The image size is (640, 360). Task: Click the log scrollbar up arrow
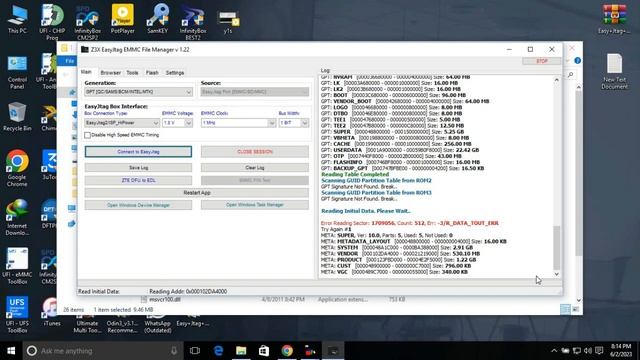[557, 80]
